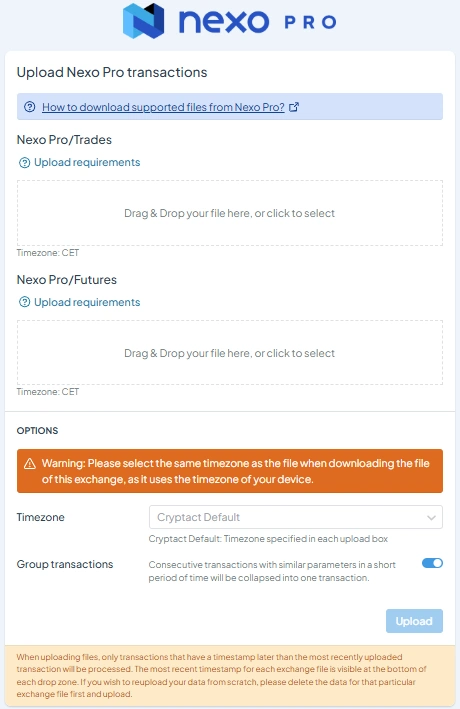Screen dimensions: 460x709
Task: Click the Nexo Pro/Trades section heading
Action: coord(64,140)
